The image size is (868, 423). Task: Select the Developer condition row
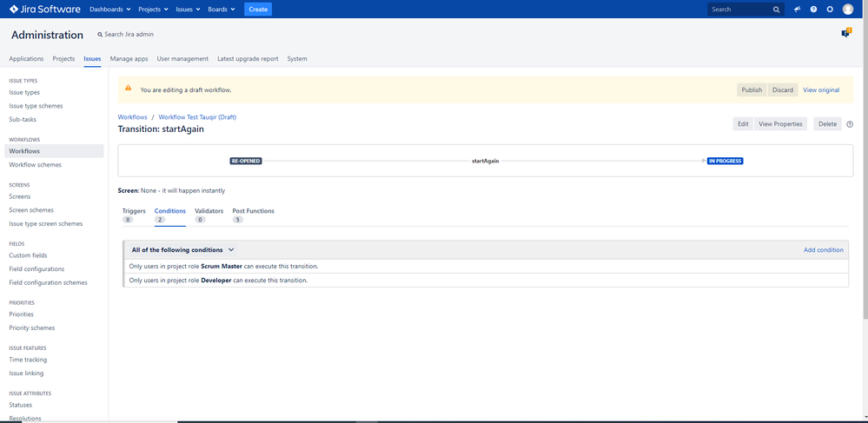[486, 281]
